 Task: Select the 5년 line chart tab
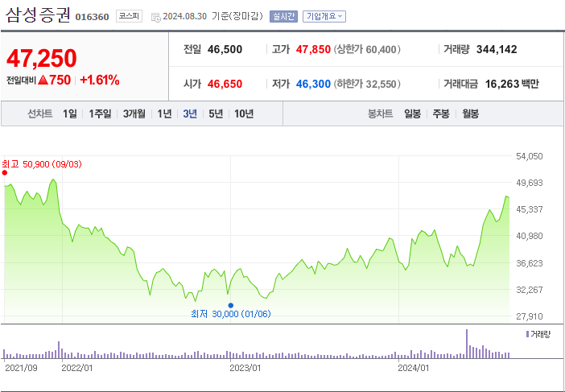[x=216, y=113]
